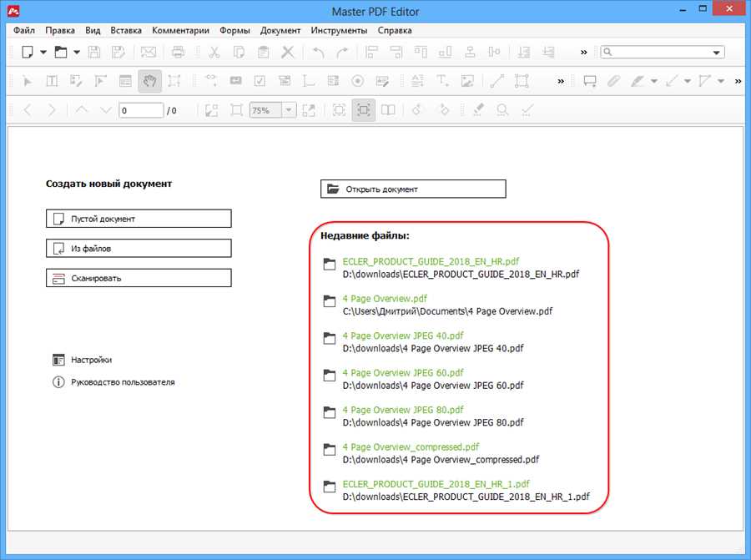Click the checkbox form field tool icon
Screen dimensions: 751x560
[x=260, y=81]
